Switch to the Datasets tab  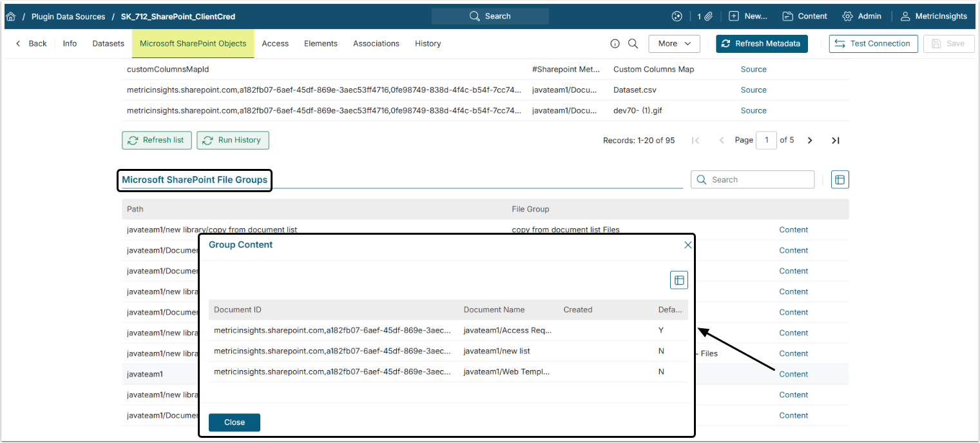click(x=108, y=44)
